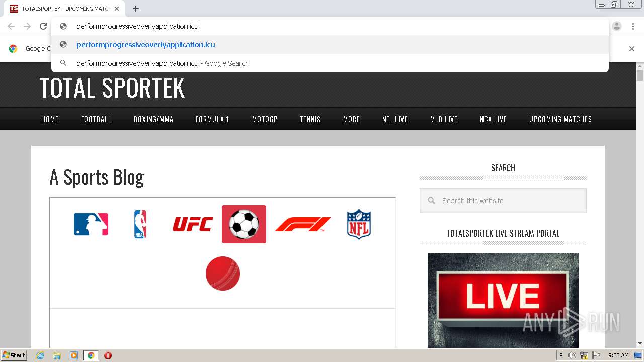The image size is (644, 362).
Task: Choose the Google Search suggestion row
Action: (330, 63)
